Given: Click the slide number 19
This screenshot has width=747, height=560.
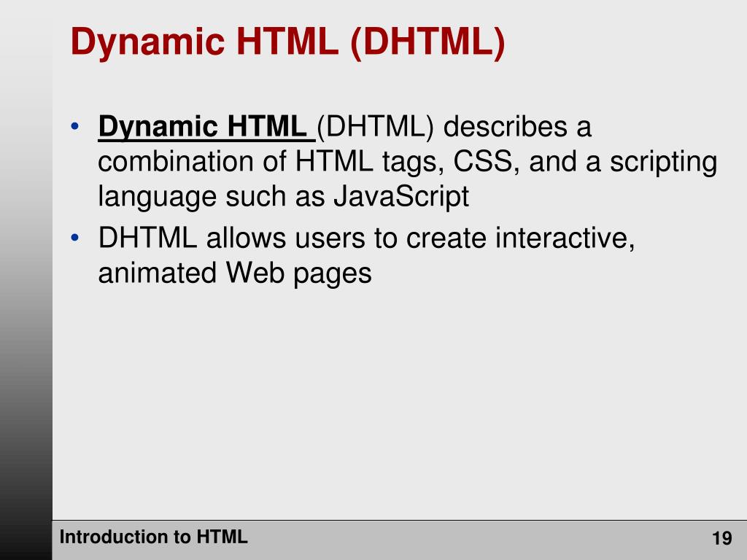Looking at the screenshot, I should (x=721, y=538).
